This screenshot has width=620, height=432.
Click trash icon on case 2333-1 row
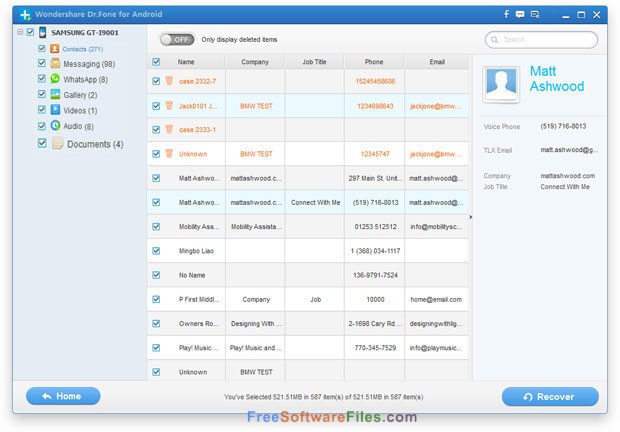click(169, 129)
